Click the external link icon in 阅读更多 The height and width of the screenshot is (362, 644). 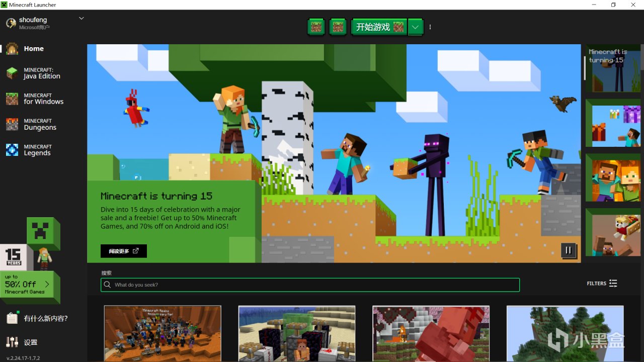point(136,251)
